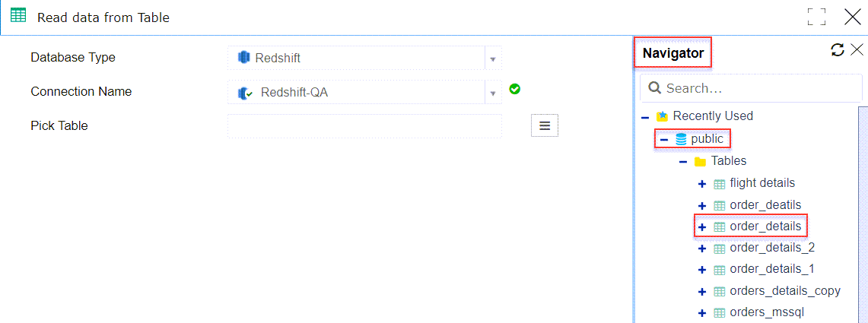Screen dimensions: 868x323
Task: Click the flight details table icon
Action: point(720,184)
